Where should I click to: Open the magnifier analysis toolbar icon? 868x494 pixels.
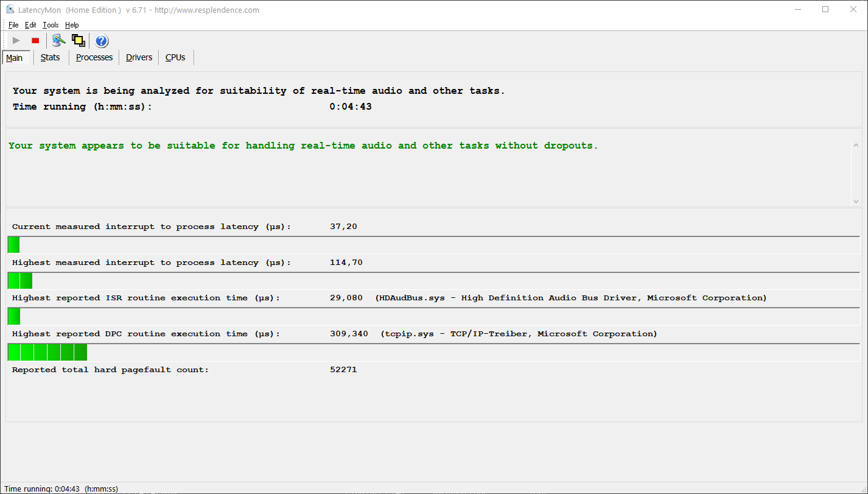click(58, 41)
